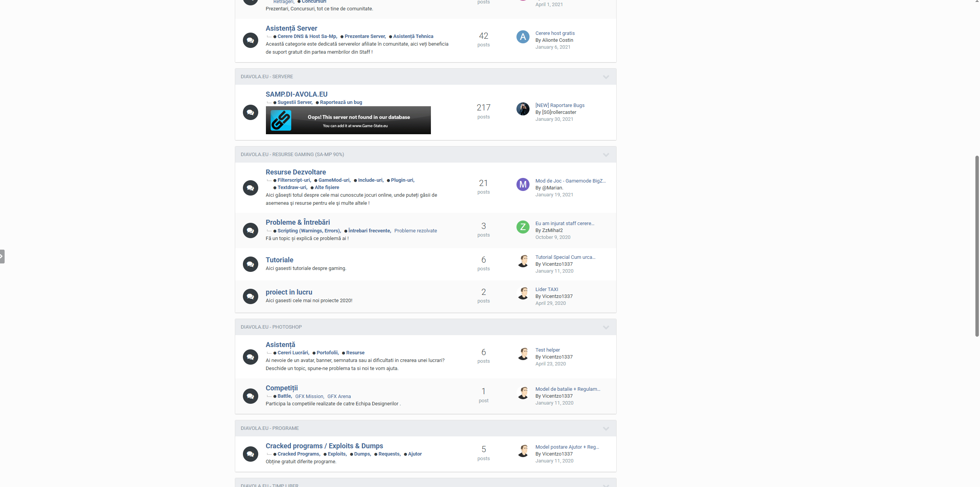Click the Asistență Server forum chat icon
This screenshot has width=980, height=487.
[x=250, y=40]
